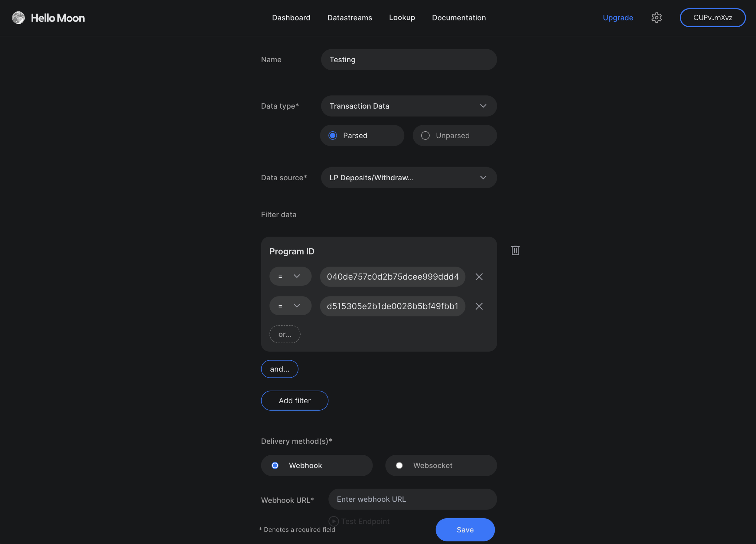Image resolution: width=756 pixels, height=544 pixels.
Task: Remove the 040de757c0d2b75dcee999ddd4 value
Action: 479,277
